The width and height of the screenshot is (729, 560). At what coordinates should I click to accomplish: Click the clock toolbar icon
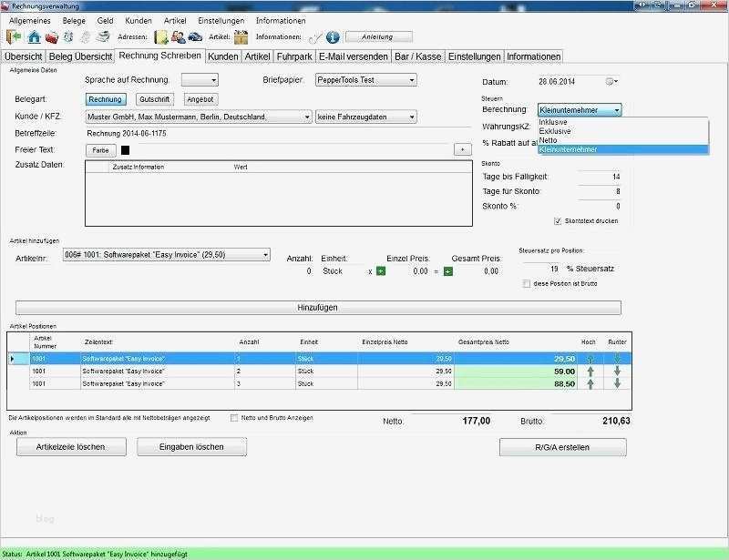(68, 36)
